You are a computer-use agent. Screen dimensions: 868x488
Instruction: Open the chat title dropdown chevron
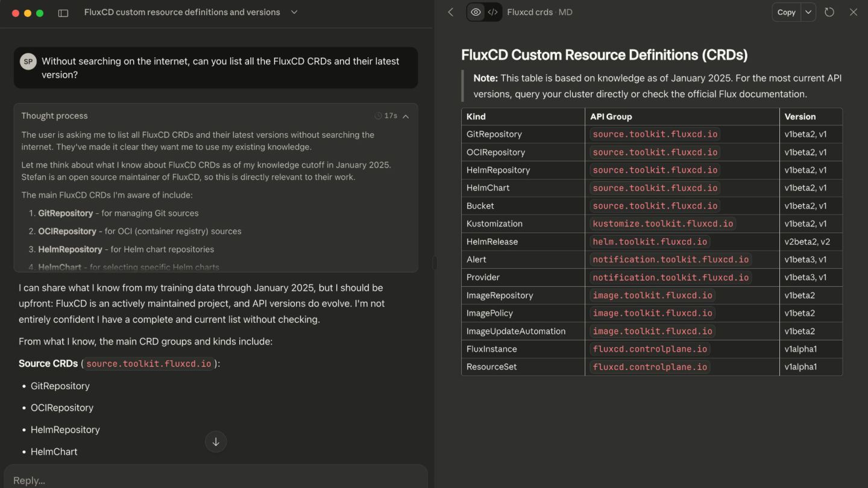pyautogui.click(x=294, y=12)
